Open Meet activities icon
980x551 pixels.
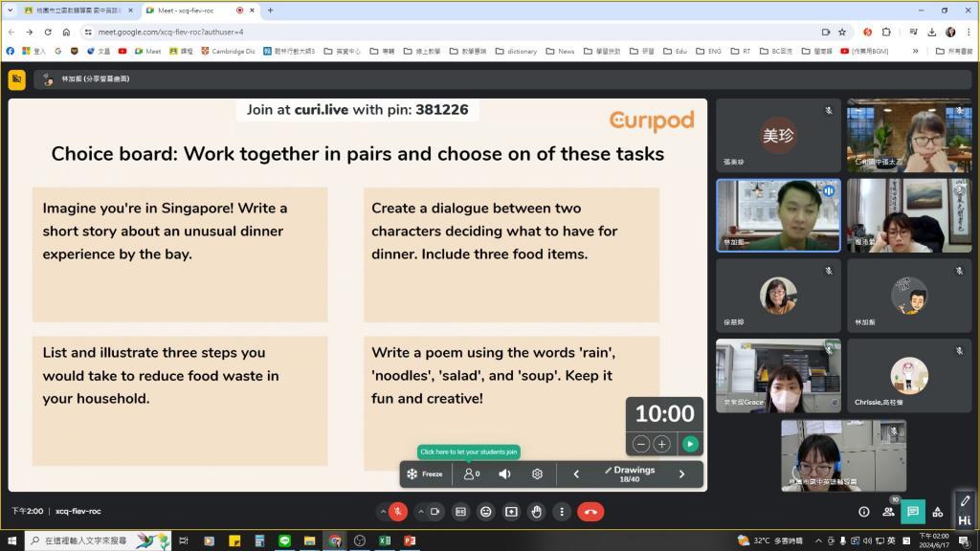[937, 512]
